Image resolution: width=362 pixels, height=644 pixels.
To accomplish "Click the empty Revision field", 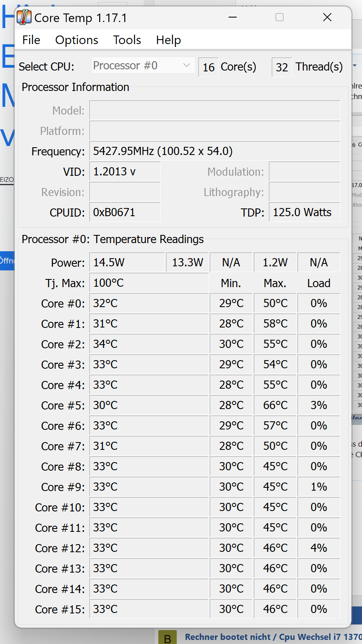I will click(125, 192).
